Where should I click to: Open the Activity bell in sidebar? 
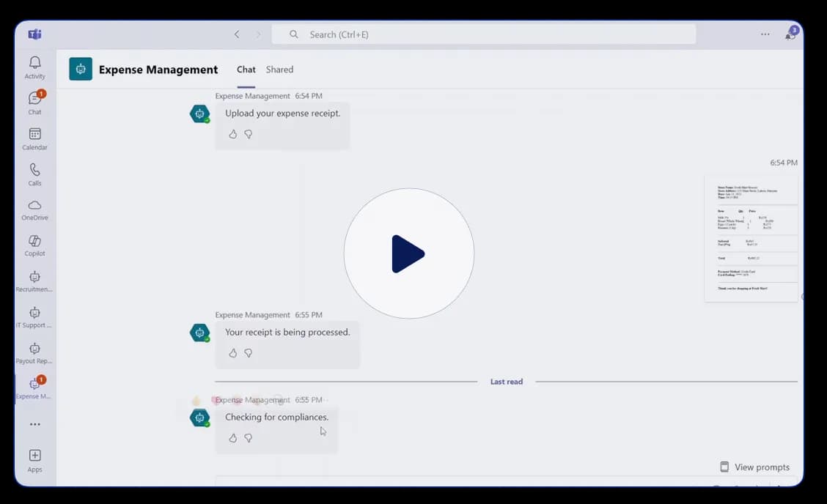34,67
